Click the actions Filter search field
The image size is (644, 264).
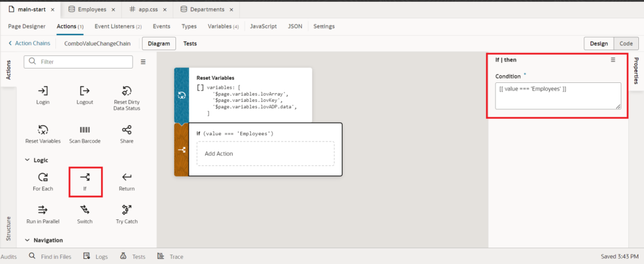78,62
